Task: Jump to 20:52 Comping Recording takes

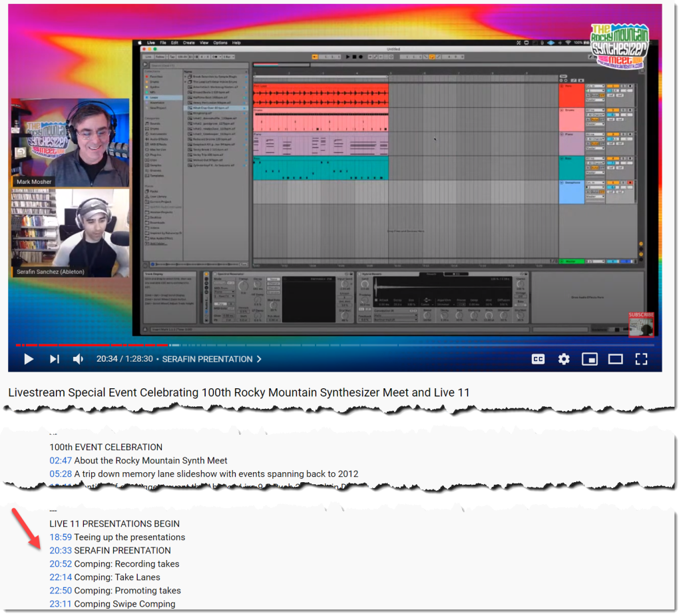Action: (x=60, y=563)
